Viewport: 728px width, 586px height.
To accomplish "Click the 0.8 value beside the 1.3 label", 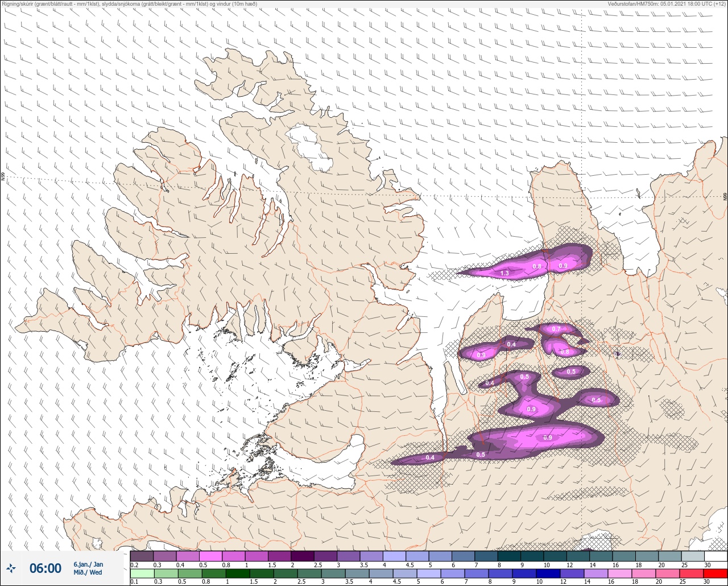I will [536, 266].
